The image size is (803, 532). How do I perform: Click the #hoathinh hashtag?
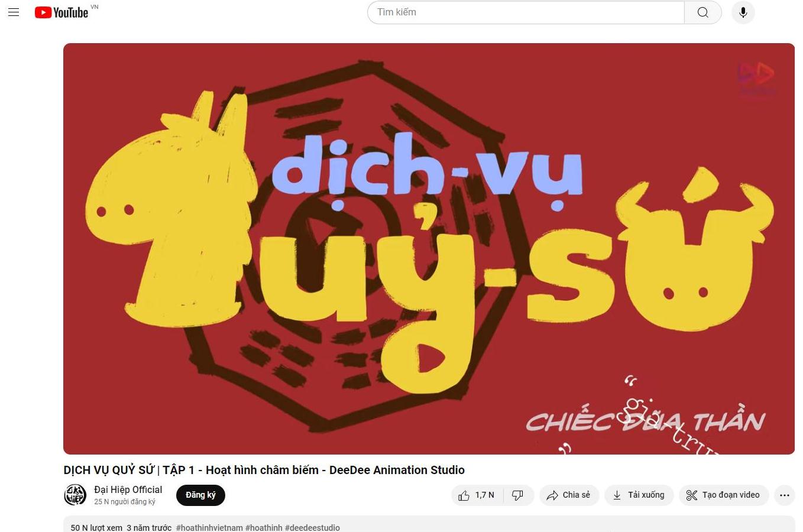264,527
